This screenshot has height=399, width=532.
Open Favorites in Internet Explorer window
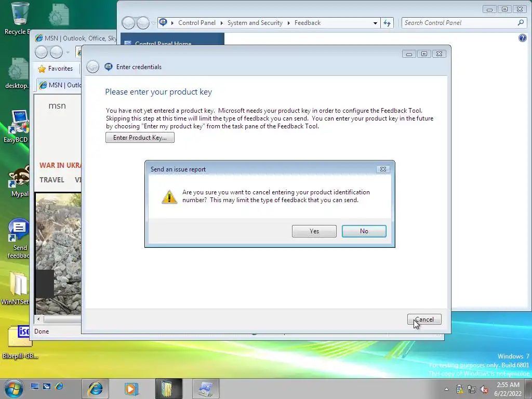(x=55, y=69)
